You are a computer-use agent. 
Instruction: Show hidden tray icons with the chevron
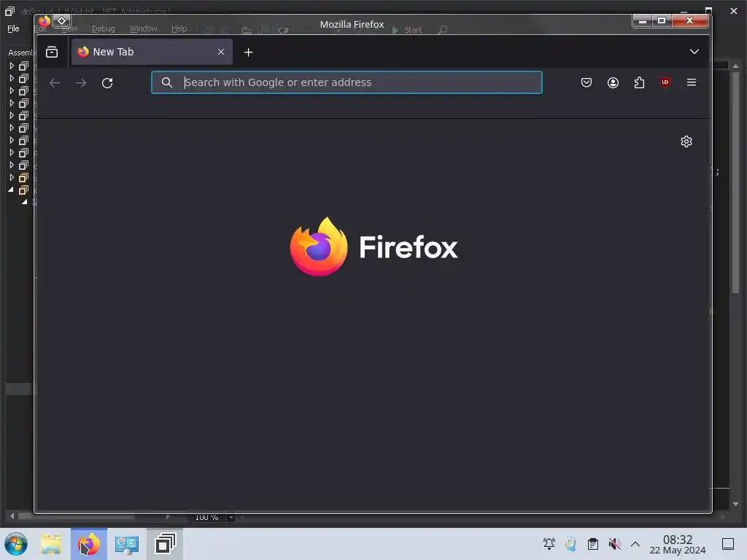[x=635, y=544]
